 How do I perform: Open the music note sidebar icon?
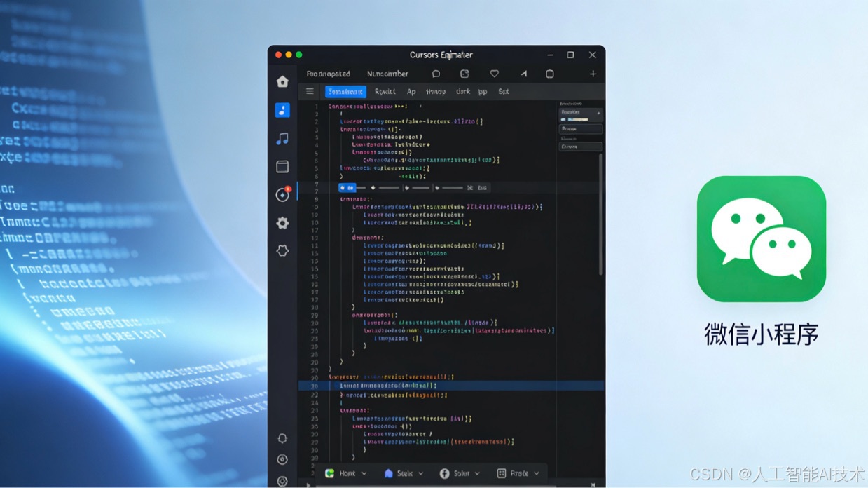[x=282, y=139]
